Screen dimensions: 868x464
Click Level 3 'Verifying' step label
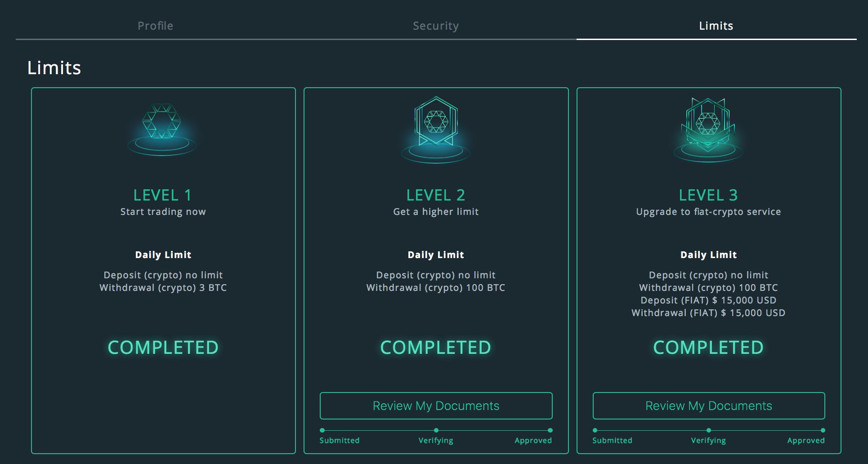click(708, 441)
